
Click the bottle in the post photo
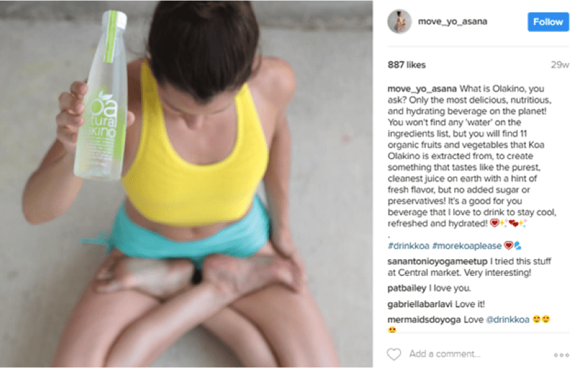click(x=101, y=96)
